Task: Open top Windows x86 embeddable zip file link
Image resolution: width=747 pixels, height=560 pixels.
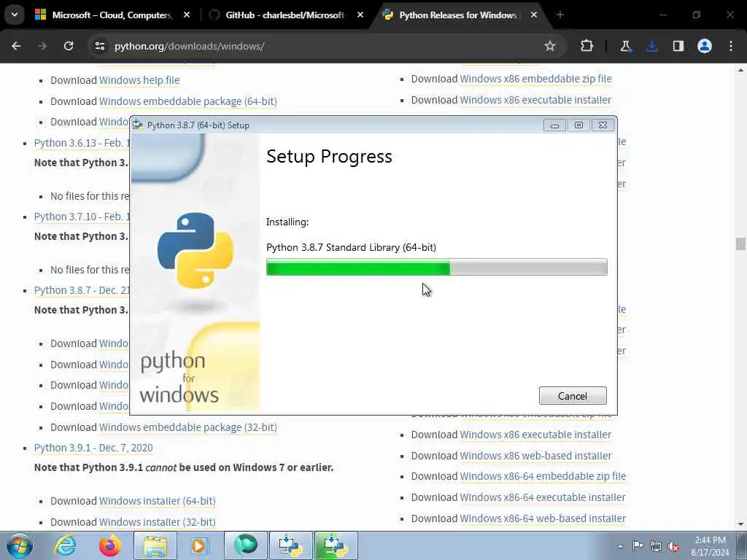Action: [x=535, y=79]
